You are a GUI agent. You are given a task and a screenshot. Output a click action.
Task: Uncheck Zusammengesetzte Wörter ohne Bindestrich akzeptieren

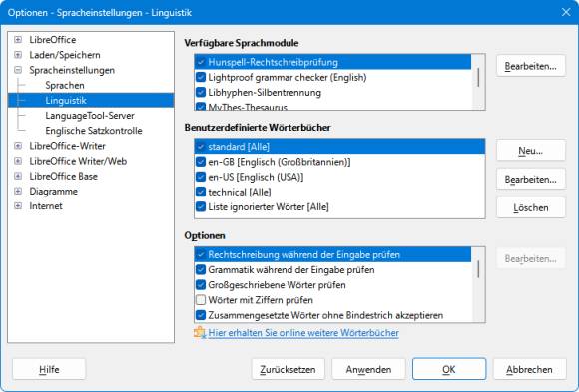coord(201,315)
